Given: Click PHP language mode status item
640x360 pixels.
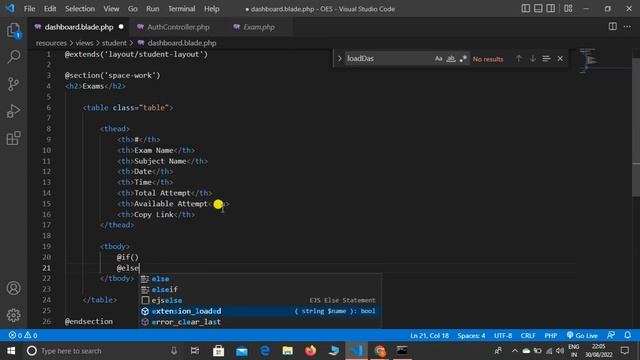Looking at the screenshot, I should click(551, 335).
